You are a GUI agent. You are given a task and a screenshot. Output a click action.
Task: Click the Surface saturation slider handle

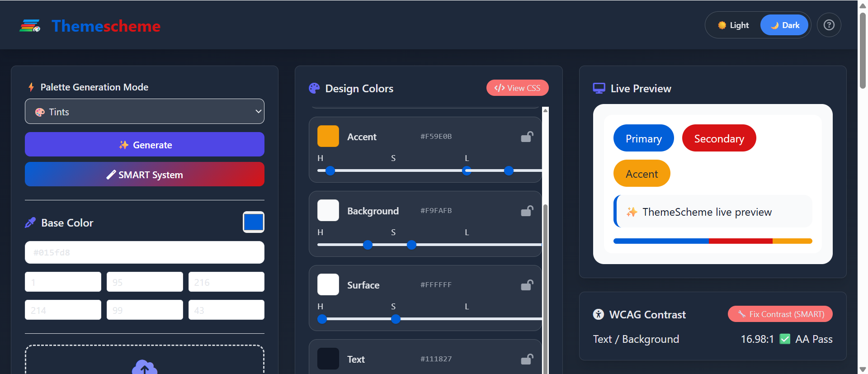[x=396, y=319]
